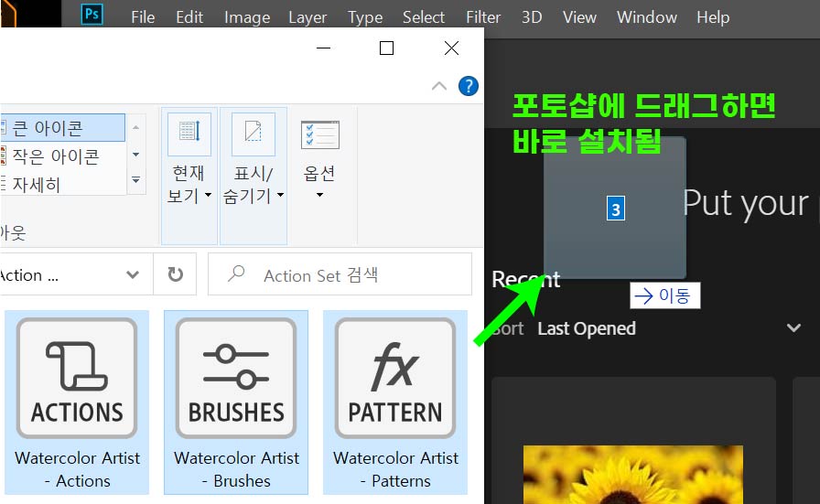Refresh the Action Set folder
This screenshot has width=820, height=504.
(x=175, y=274)
